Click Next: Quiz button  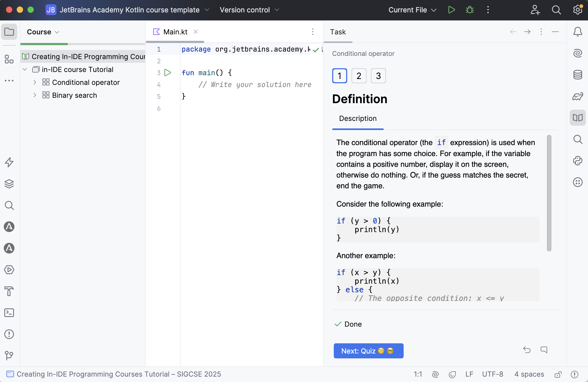point(368,351)
